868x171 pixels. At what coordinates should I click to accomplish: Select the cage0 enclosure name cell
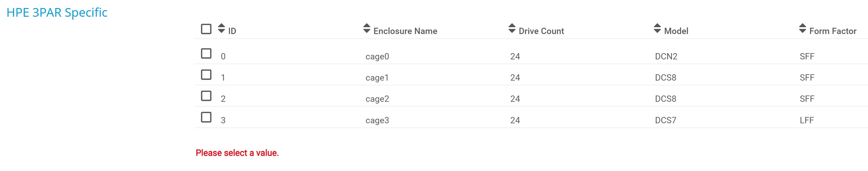pyautogui.click(x=377, y=56)
